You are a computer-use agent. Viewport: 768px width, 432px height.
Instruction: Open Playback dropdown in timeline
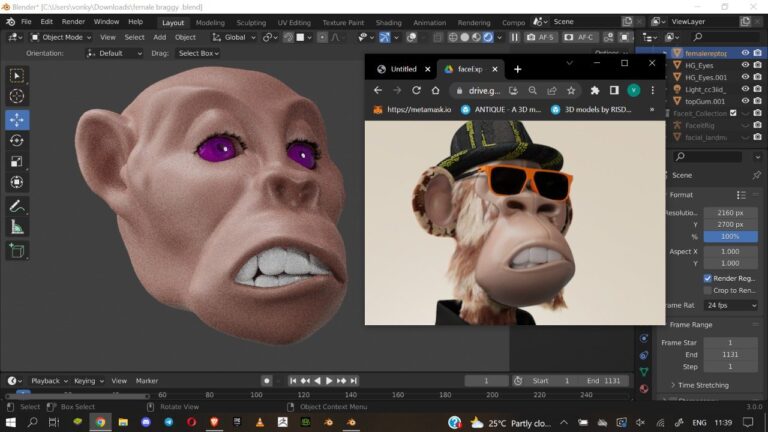pos(49,381)
